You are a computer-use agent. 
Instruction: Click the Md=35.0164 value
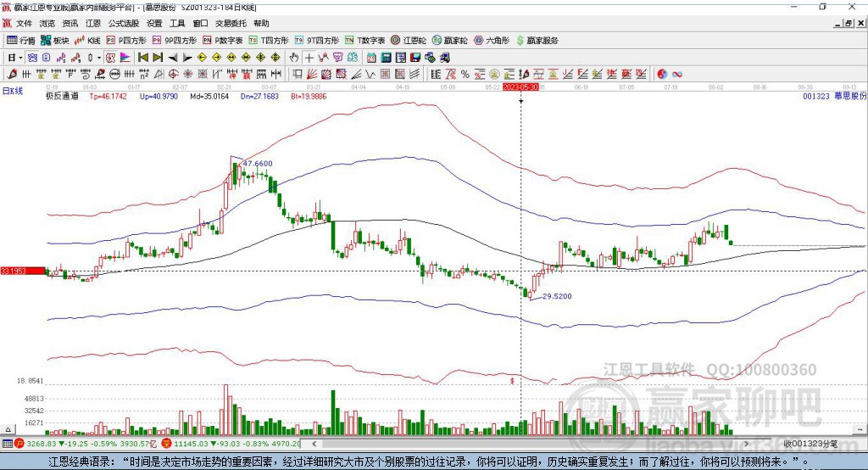tap(209, 96)
